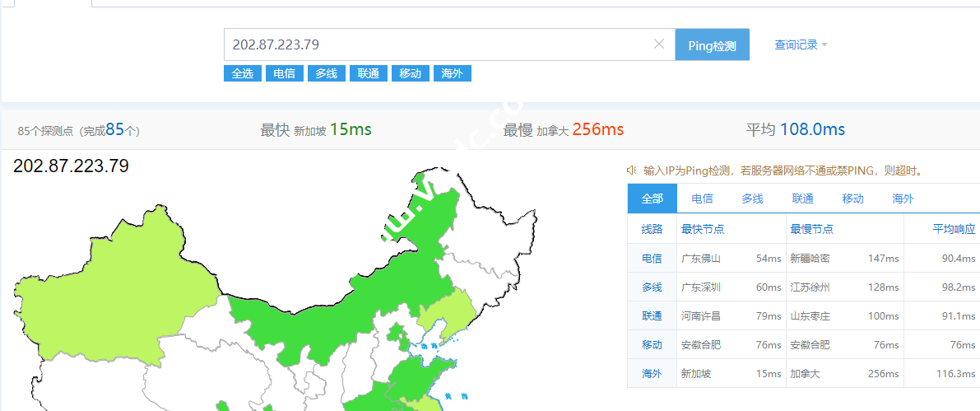Select the 联通 row label in the table
Image resolution: width=980 pixels, height=411 pixels.
pyautogui.click(x=652, y=316)
